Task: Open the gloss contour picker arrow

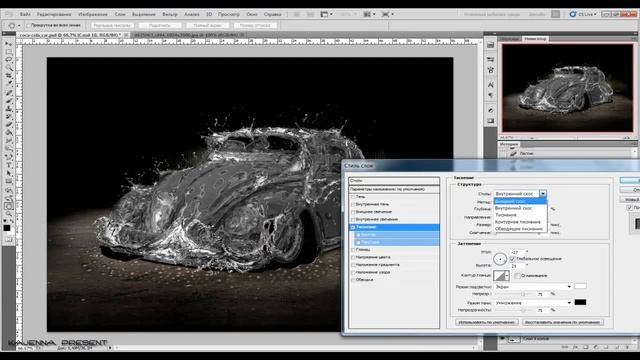Action: tap(507, 276)
